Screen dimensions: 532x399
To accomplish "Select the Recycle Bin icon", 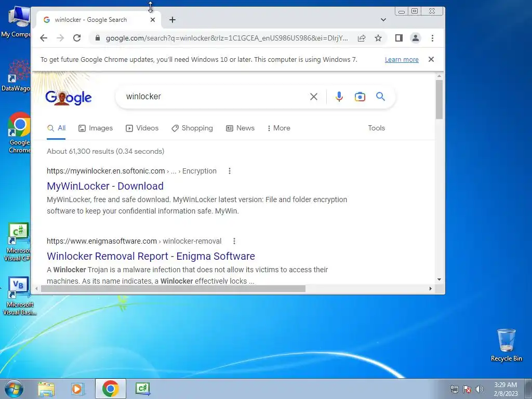I will pos(506,345).
